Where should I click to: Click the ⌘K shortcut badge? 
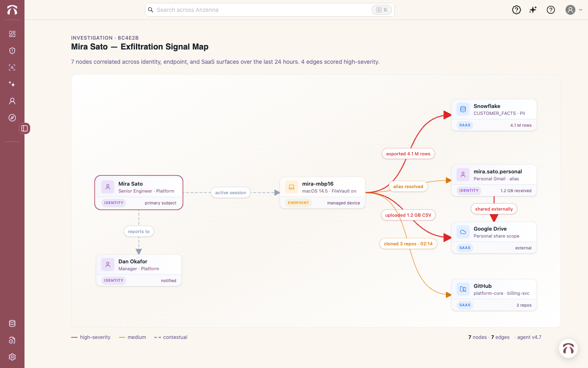(382, 10)
